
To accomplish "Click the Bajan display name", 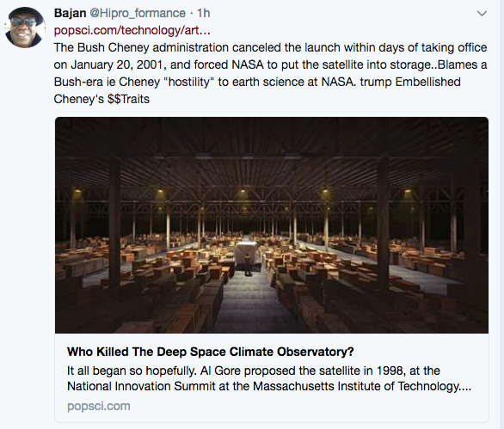I will point(70,13).
